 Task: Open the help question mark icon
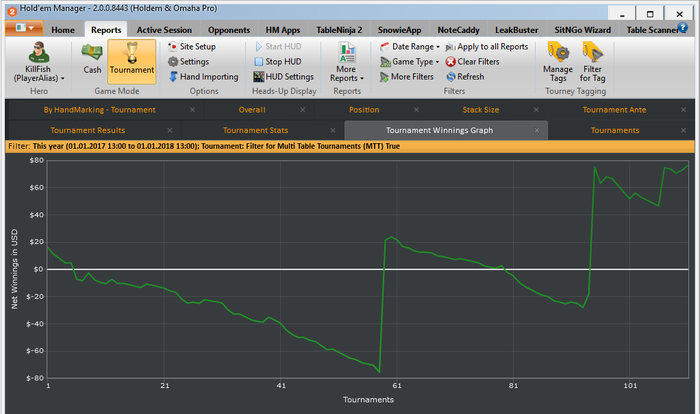(x=683, y=28)
